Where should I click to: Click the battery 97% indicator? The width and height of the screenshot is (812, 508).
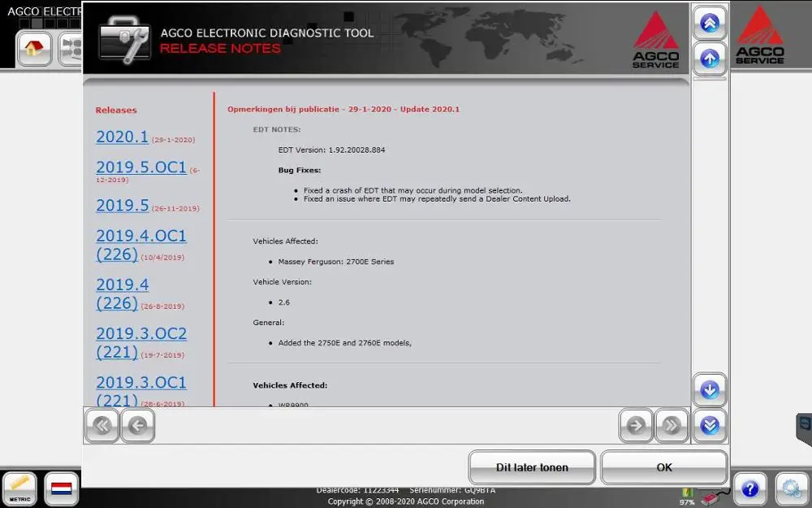point(687,497)
